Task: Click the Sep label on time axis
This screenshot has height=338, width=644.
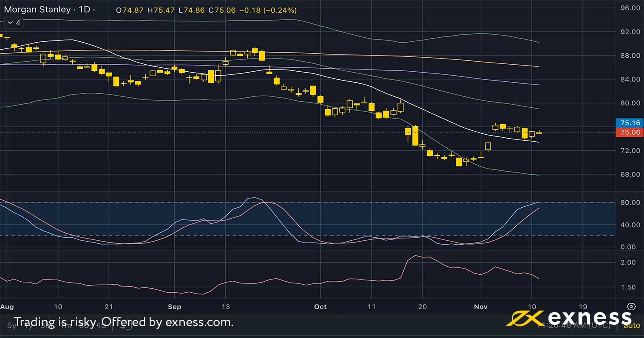Action: click(175, 307)
